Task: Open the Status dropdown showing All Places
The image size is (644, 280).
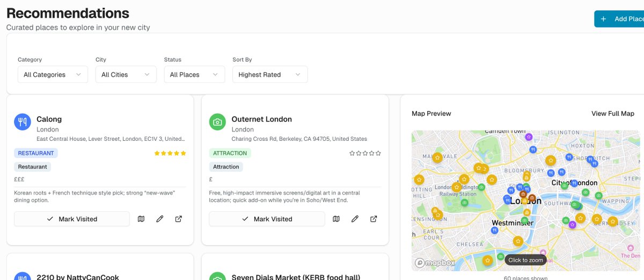Action: [x=194, y=75]
